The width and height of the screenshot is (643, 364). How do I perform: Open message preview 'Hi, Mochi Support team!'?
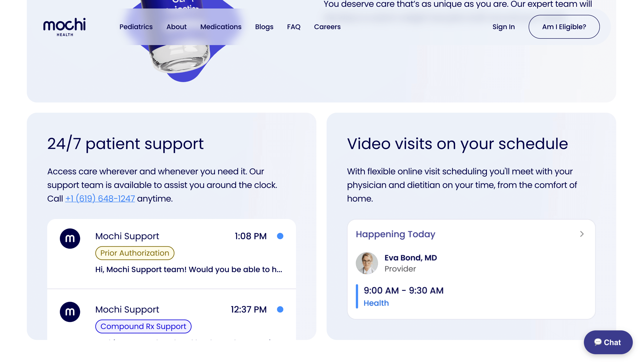(189, 269)
